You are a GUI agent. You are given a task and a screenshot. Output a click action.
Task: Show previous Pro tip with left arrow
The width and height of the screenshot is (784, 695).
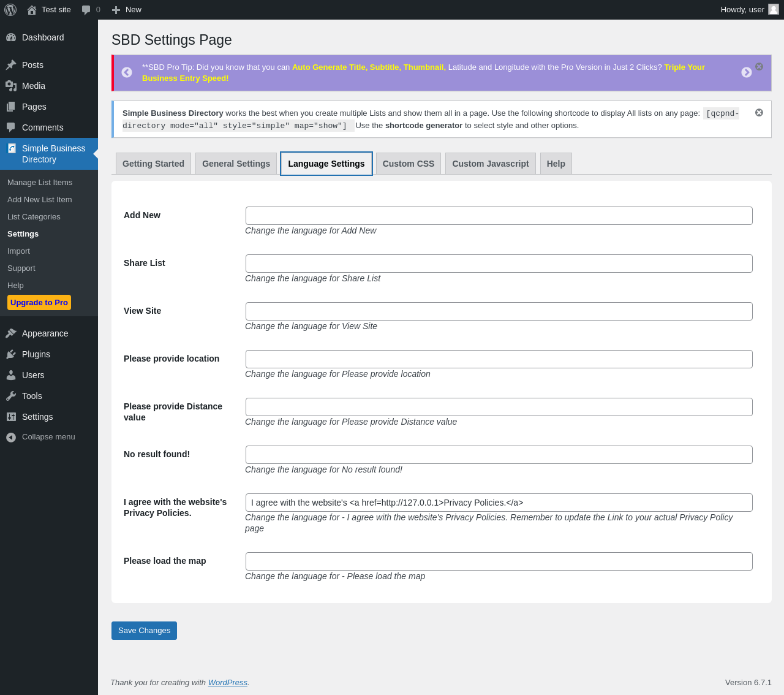(x=127, y=72)
